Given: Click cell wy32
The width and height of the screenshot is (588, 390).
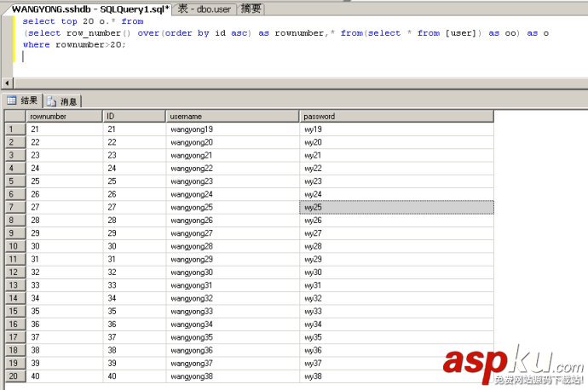Looking at the screenshot, I should (396, 298).
